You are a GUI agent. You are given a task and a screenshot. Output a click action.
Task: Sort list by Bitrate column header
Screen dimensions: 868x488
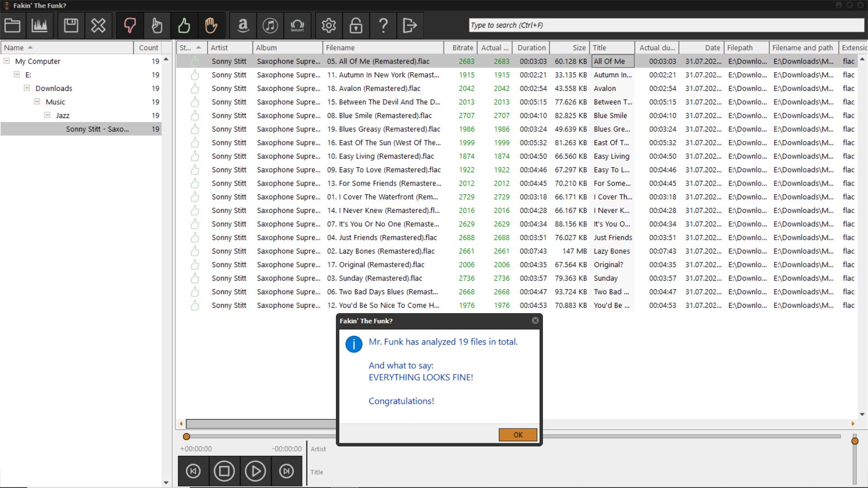point(462,47)
